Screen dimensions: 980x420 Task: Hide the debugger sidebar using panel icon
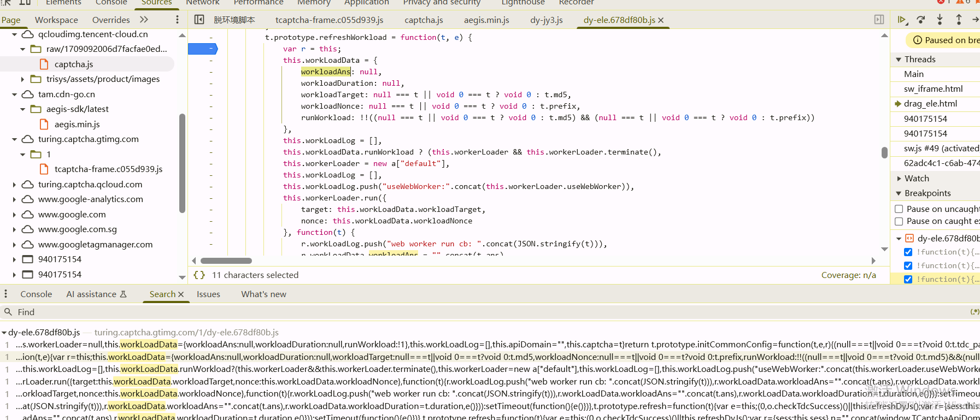tap(879, 20)
